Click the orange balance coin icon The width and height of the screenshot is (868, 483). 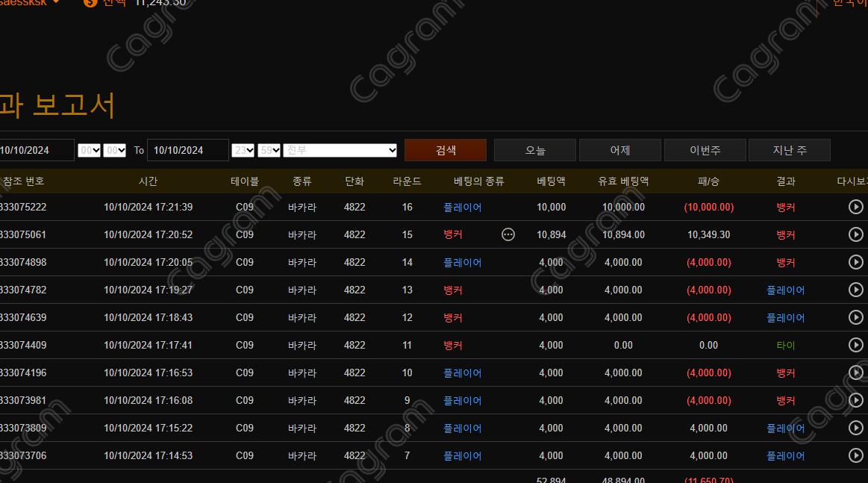click(90, 2)
